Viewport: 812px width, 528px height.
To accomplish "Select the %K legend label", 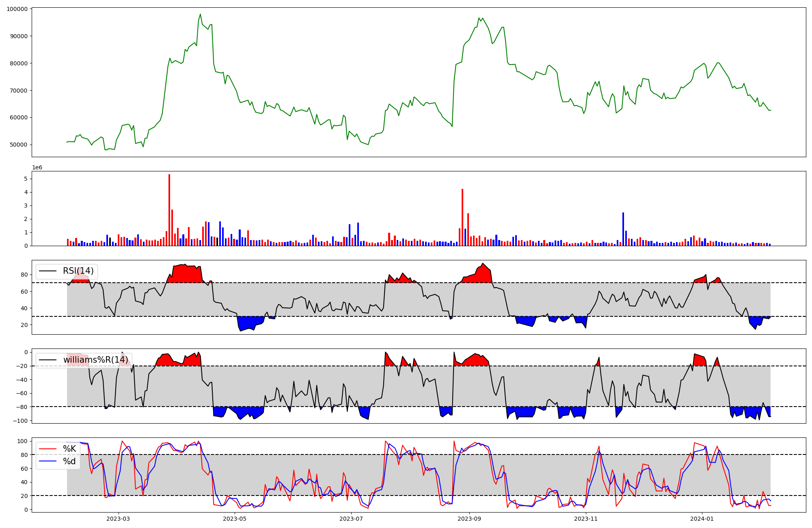I will point(69,449).
